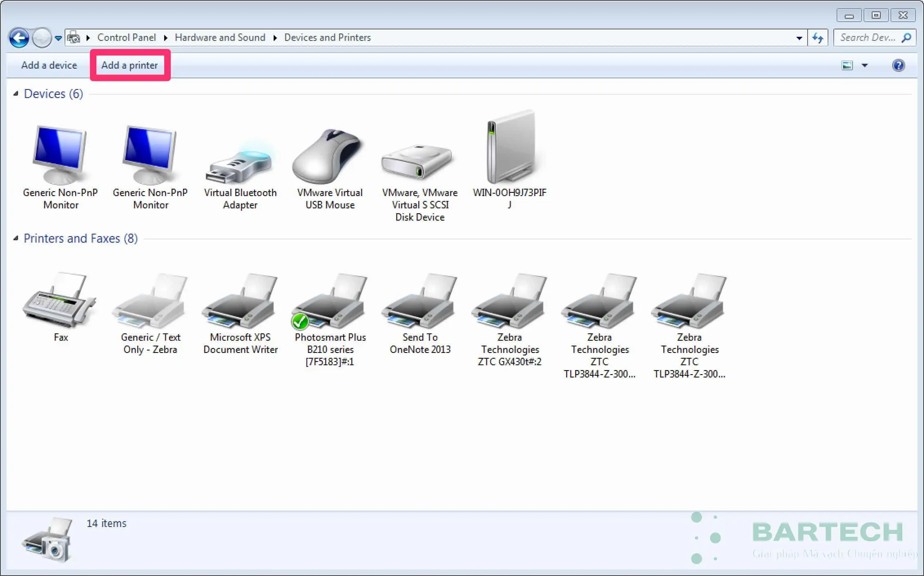Select Photosmart Plus B210 series printer
Screen dimensions: 924x576
click(330, 303)
